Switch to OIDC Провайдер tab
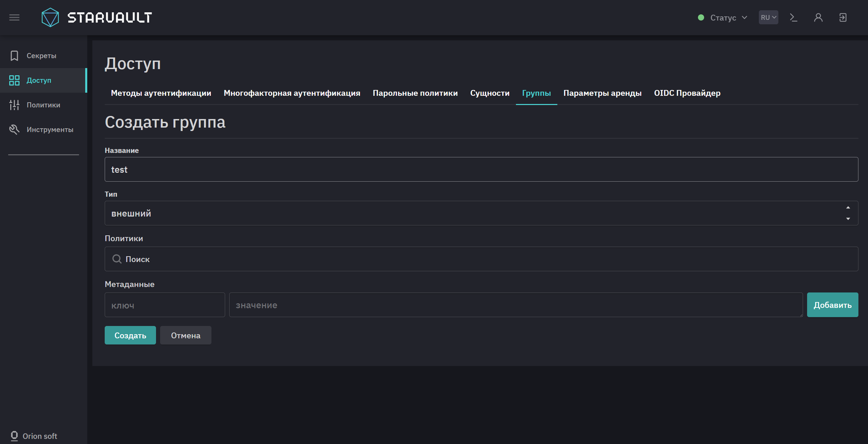Screen dimensions: 868x444 point(687,93)
